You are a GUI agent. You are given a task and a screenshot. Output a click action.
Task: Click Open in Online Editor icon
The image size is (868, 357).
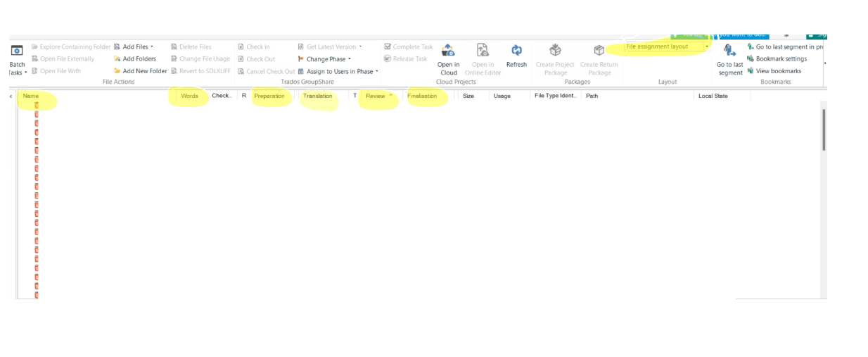point(483,50)
